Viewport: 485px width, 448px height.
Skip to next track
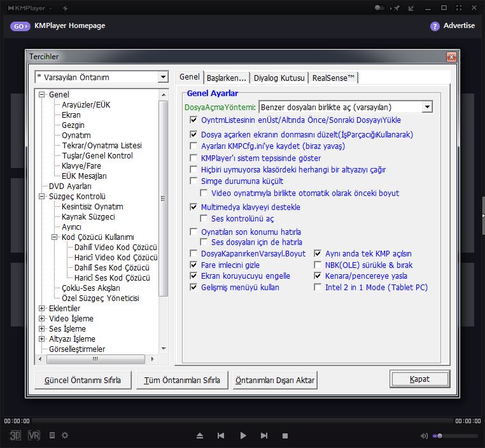coord(264,436)
